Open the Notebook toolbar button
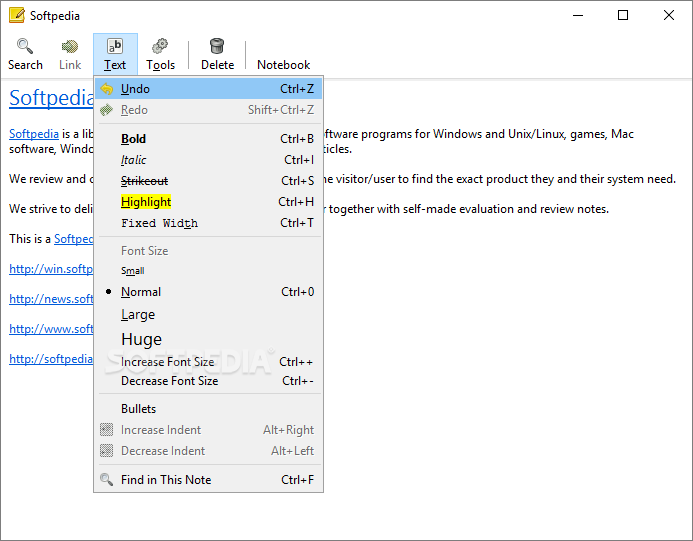 tap(283, 65)
